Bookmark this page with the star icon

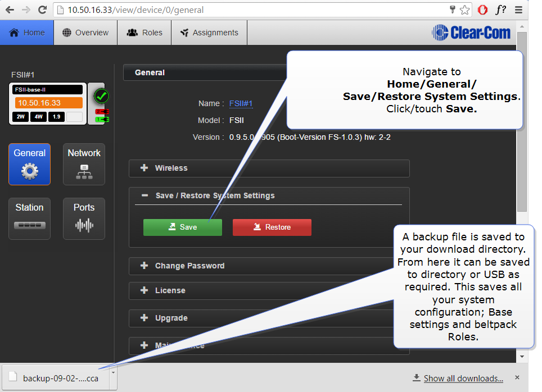pos(465,10)
